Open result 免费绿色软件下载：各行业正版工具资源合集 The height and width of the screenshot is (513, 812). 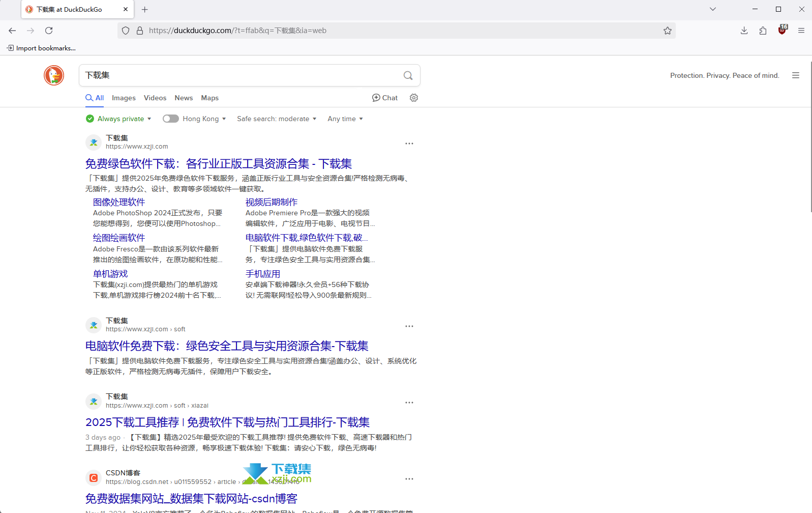click(x=219, y=164)
